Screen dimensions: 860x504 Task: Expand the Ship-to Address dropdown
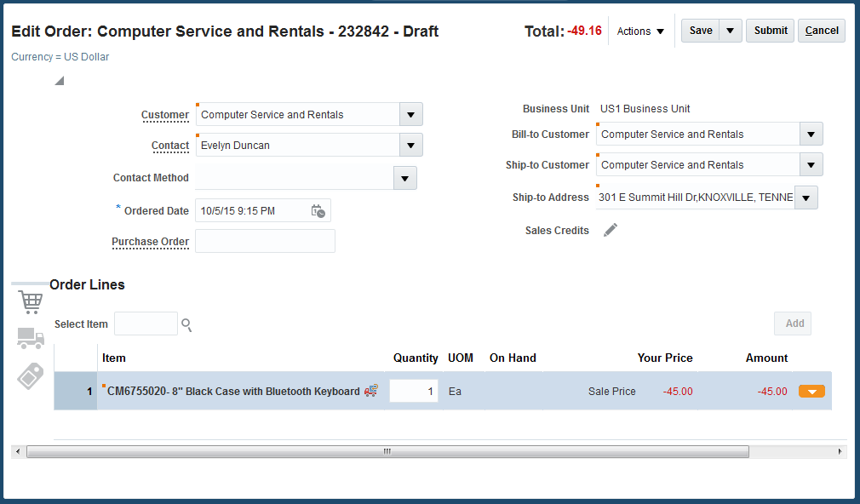coord(806,197)
